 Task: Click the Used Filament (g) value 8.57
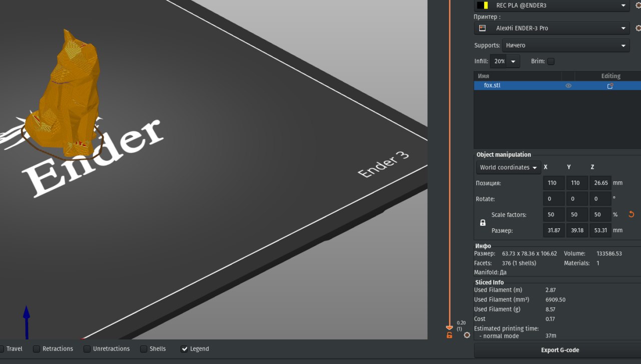(551, 309)
